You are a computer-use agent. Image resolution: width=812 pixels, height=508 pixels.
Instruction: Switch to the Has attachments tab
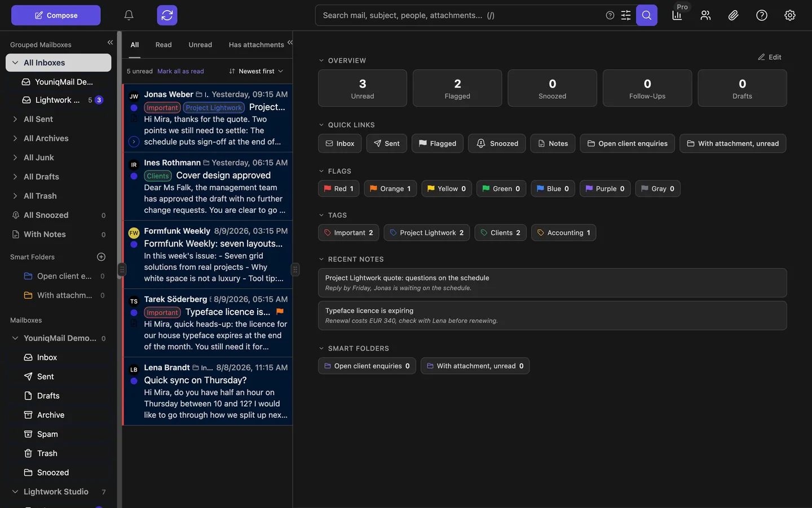coord(256,45)
